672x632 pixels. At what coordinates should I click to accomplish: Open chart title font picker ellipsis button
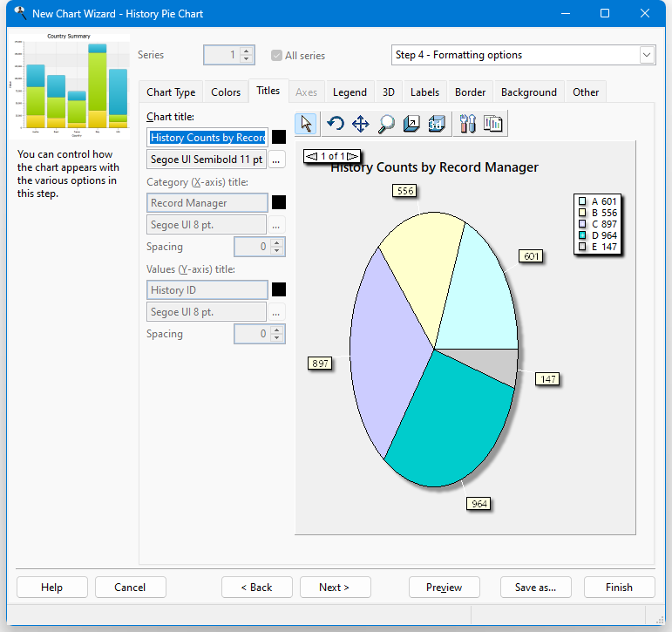pyautogui.click(x=277, y=160)
